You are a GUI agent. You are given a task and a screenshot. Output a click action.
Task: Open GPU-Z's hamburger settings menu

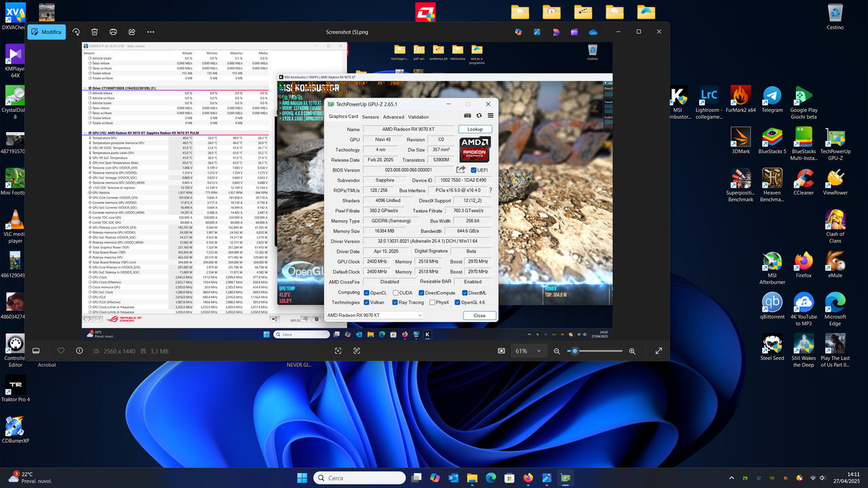pyautogui.click(x=490, y=116)
